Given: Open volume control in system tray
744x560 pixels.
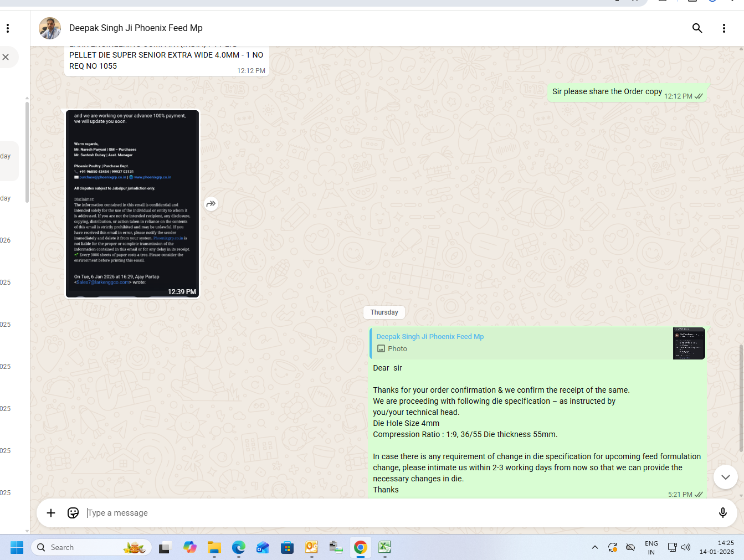Looking at the screenshot, I should point(686,547).
